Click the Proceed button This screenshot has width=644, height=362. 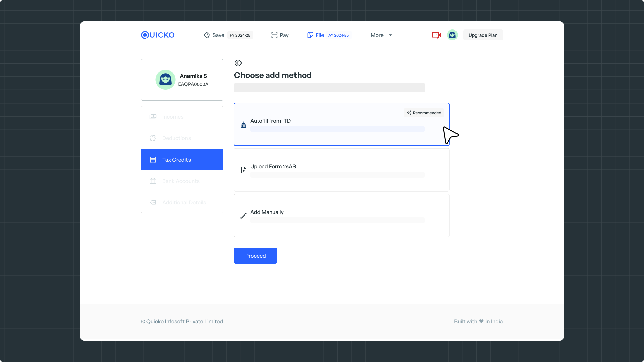256,256
